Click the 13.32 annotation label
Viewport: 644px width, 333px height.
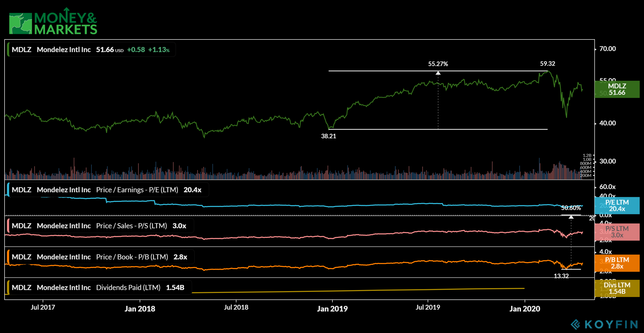coord(561,276)
